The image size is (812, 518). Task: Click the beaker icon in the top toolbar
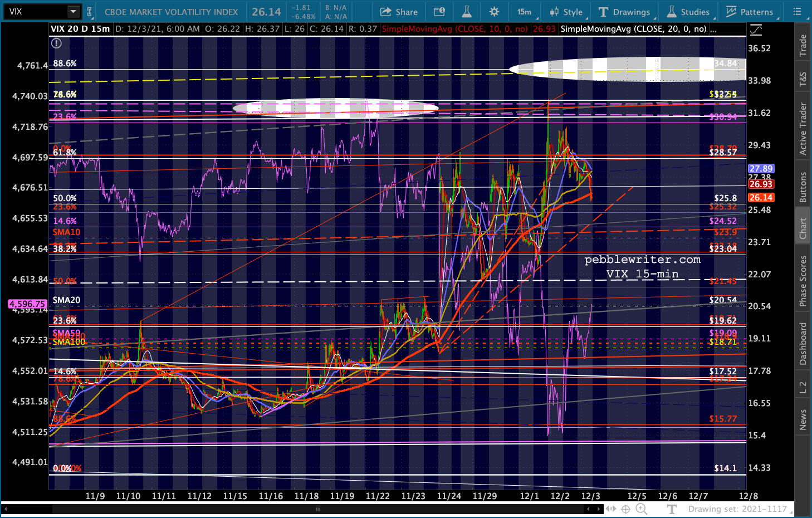coord(467,12)
